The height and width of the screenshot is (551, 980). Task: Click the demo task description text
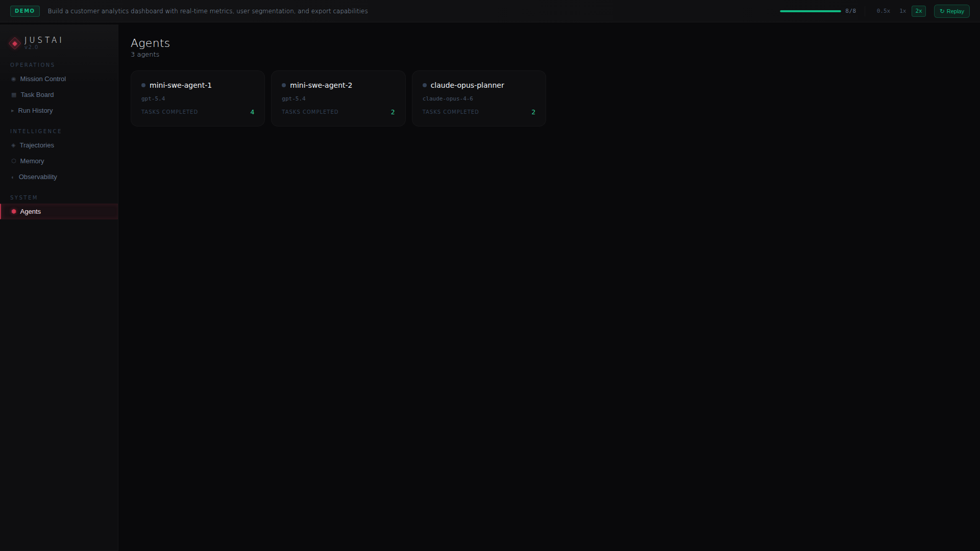point(208,11)
